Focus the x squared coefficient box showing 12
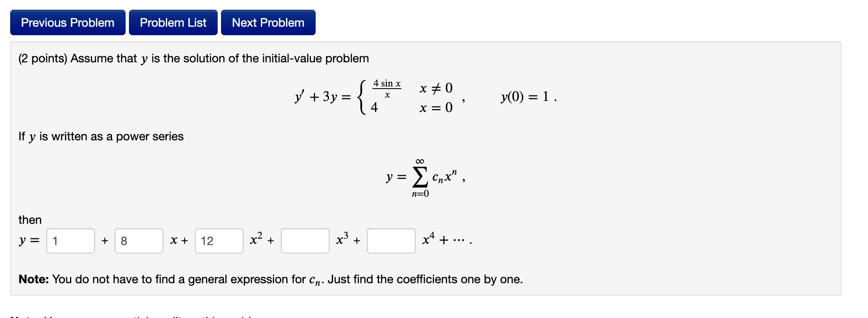The width and height of the screenshot is (868, 318). tap(219, 240)
